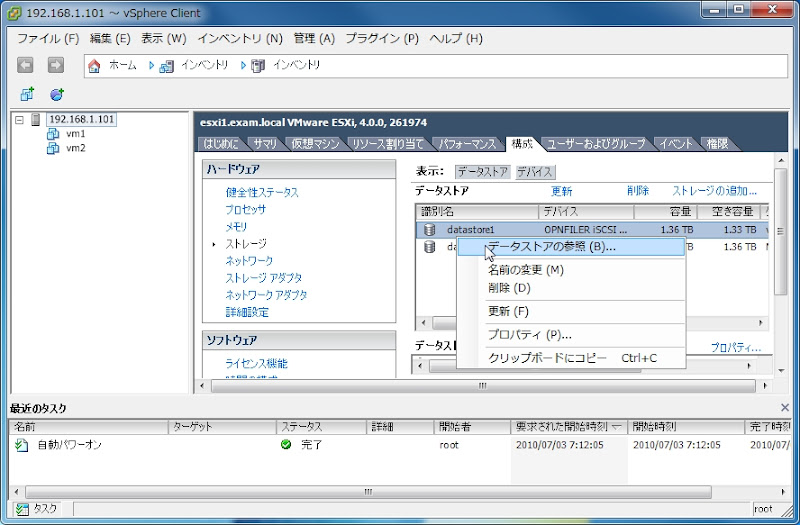The height and width of the screenshot is (525, 800).
Task: Click the vSphere Client title bar icon
Action: tap(14, 13)
